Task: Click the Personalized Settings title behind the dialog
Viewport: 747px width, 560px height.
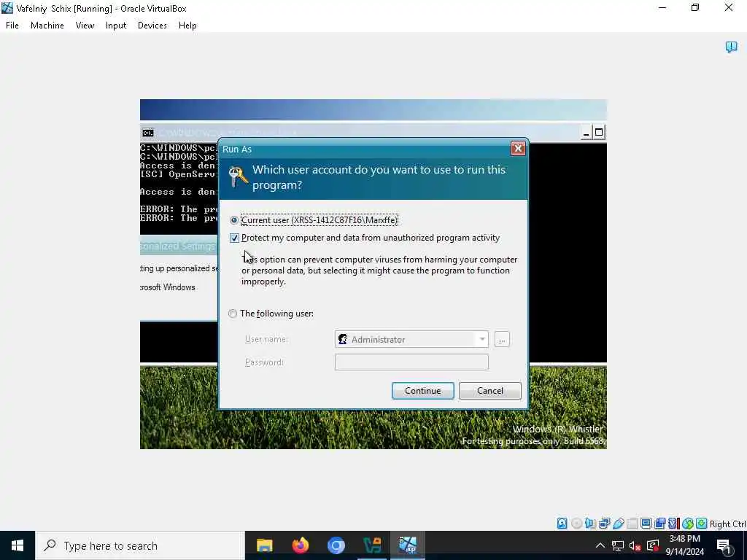Action: coord(178,246)
